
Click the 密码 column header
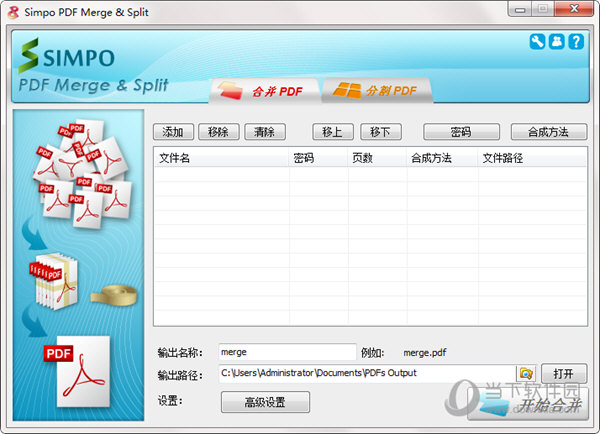(318, 158)
